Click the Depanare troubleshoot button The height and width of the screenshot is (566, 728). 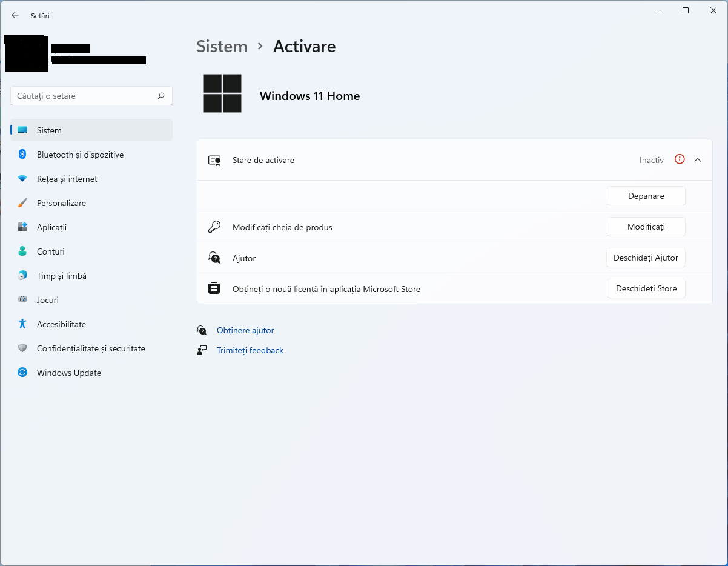click(646, 196)
